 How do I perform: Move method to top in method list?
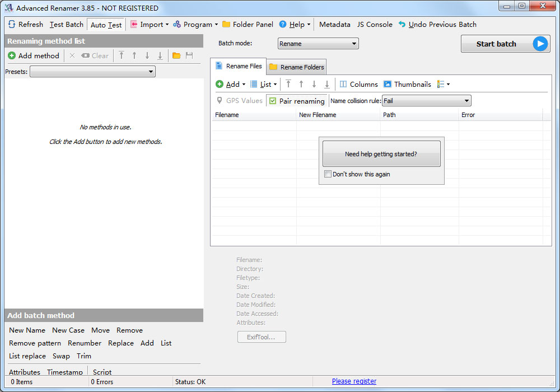(x=122, y=55)
